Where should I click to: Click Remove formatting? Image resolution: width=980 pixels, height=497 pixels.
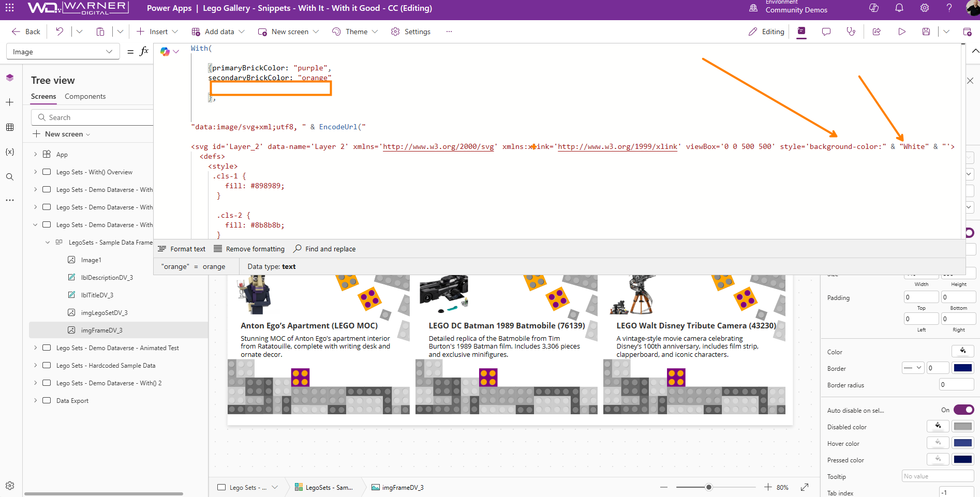(x=249, y=249)
